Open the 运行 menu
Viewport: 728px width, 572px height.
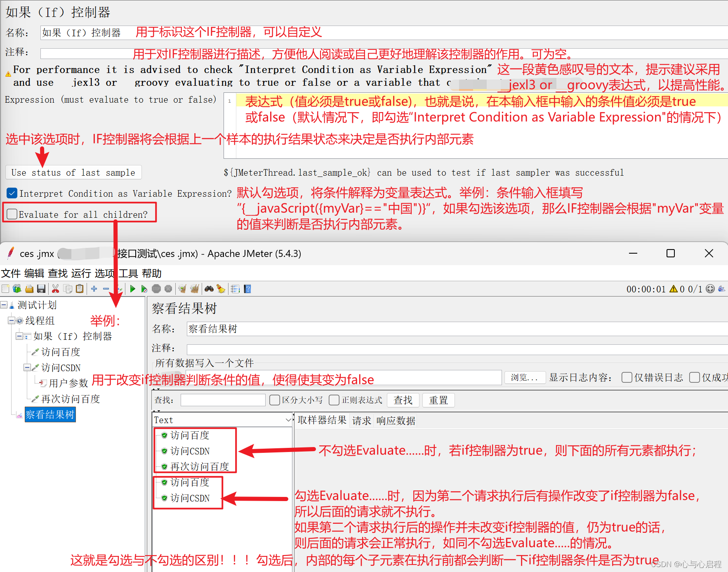point(81,273)
